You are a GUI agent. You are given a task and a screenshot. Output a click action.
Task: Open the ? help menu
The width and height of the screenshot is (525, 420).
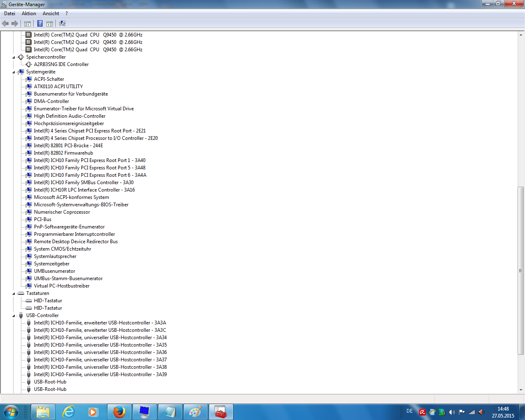[66, 14]
